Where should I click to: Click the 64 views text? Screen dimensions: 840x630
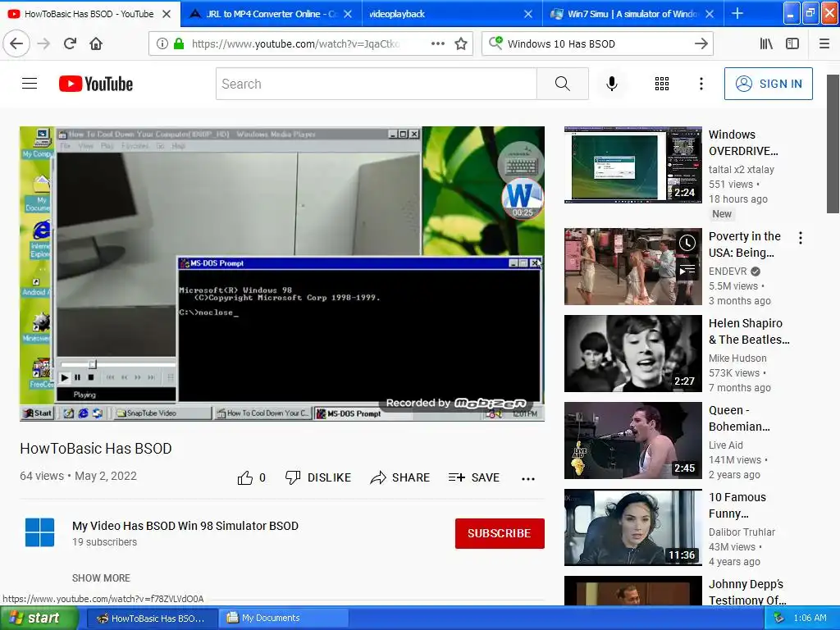point(42,476)
